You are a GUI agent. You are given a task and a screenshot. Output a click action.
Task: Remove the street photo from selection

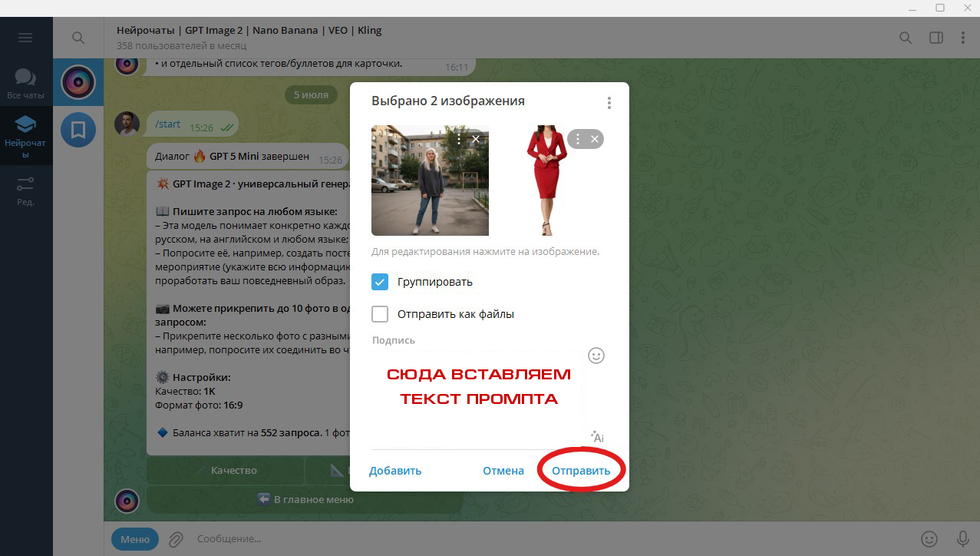pyautogui.click(x=476, y=139)
